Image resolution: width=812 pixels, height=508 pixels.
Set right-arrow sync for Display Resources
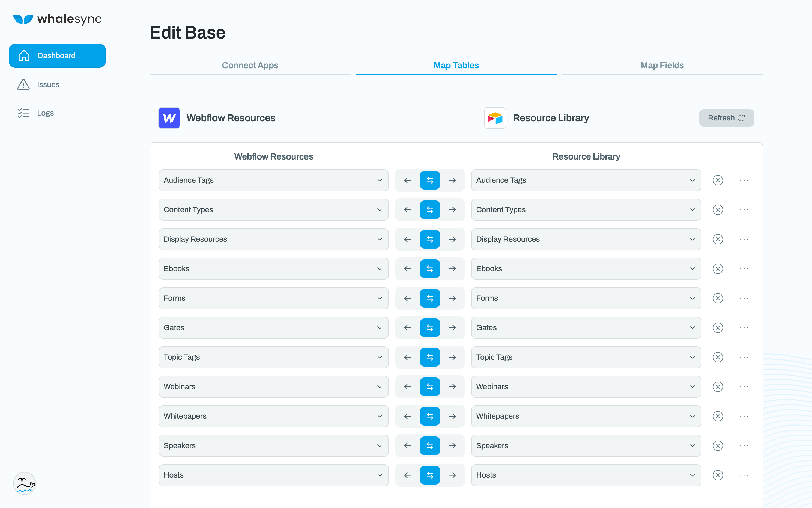(x=452, y=239)
